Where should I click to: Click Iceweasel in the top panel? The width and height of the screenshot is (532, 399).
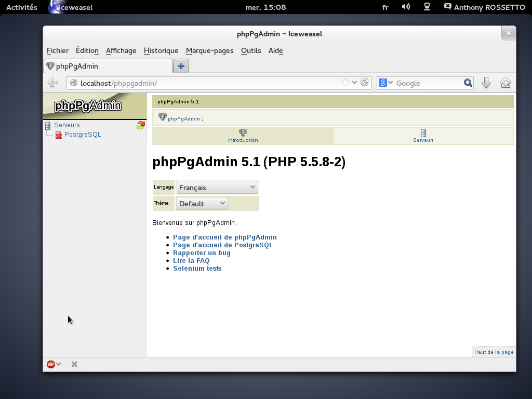coord(71,7)
